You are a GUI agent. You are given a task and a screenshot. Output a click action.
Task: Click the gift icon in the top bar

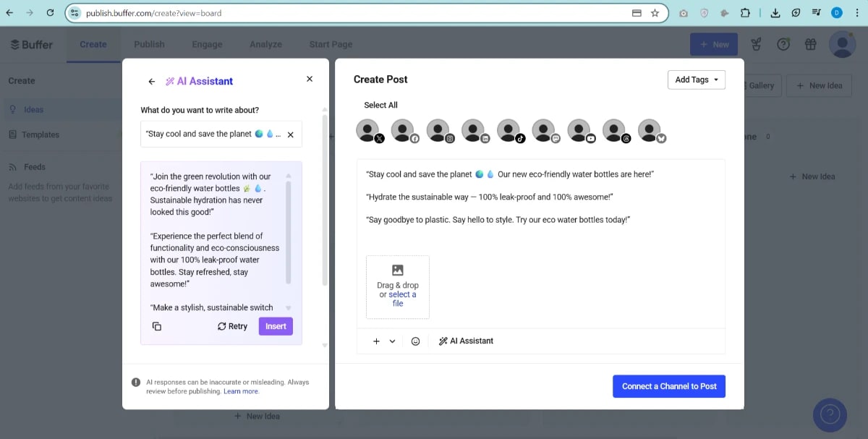[811, 44]
